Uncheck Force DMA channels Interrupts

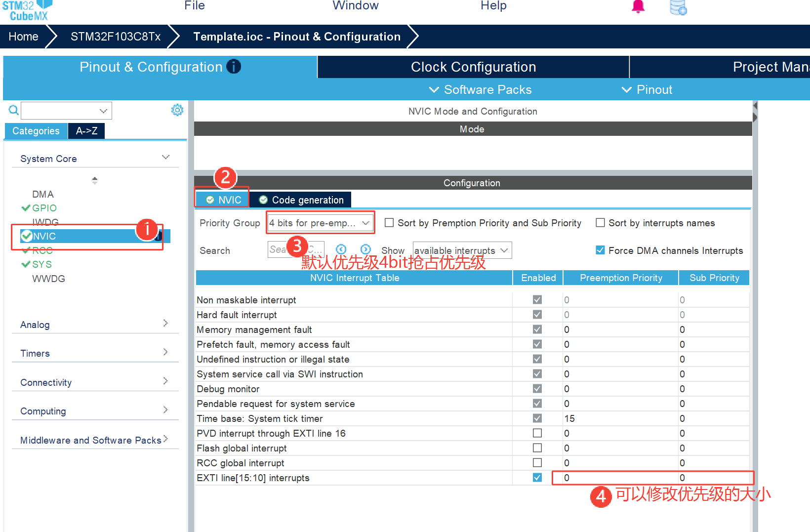(x=600, y=250)
